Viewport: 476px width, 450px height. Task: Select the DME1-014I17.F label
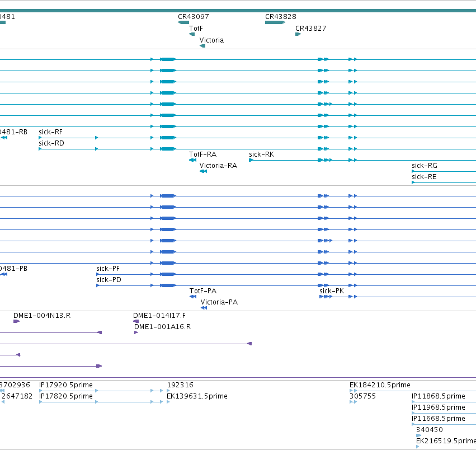159,316
